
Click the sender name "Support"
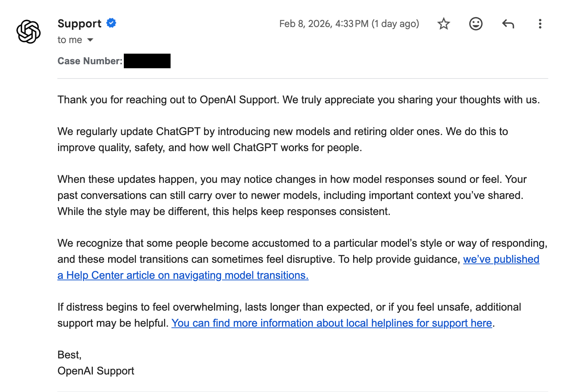pos(79,23)
